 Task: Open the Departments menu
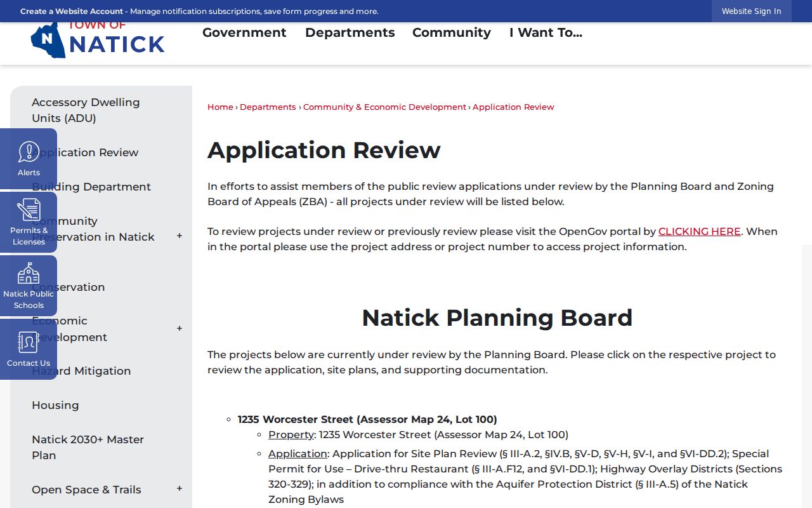[350, 32]
